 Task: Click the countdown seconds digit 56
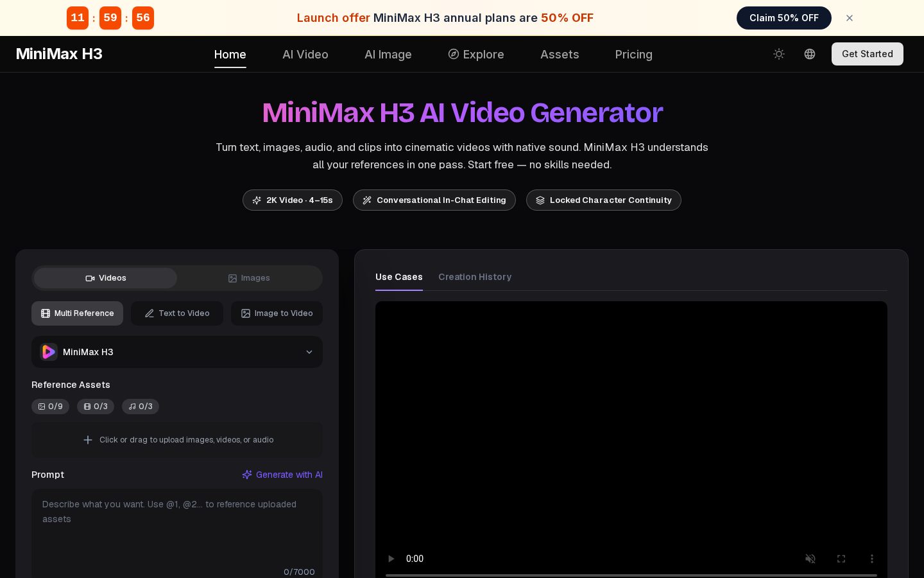(143, 18)
